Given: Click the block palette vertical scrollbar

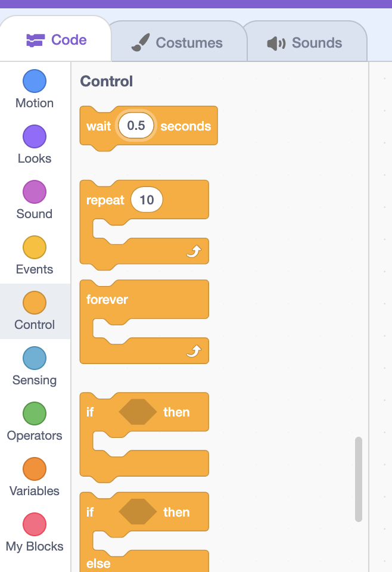Looking at the screenshot, I should tap(359, 479).
